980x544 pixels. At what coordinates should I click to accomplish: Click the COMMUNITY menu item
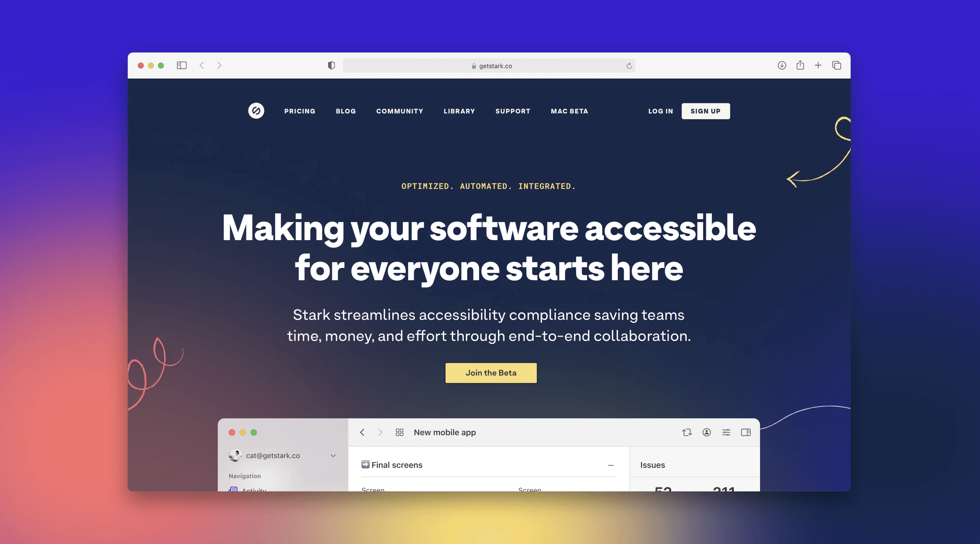pos(400,110)
